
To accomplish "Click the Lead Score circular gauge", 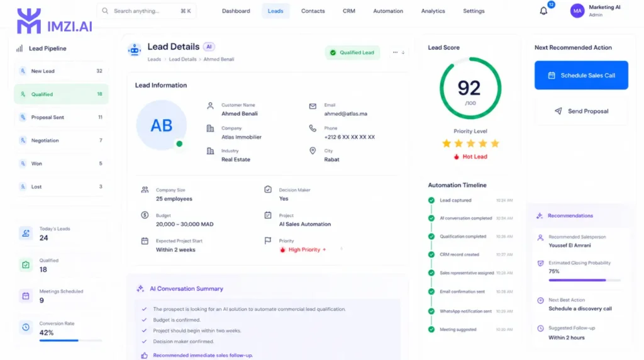I will coord(470,88).
